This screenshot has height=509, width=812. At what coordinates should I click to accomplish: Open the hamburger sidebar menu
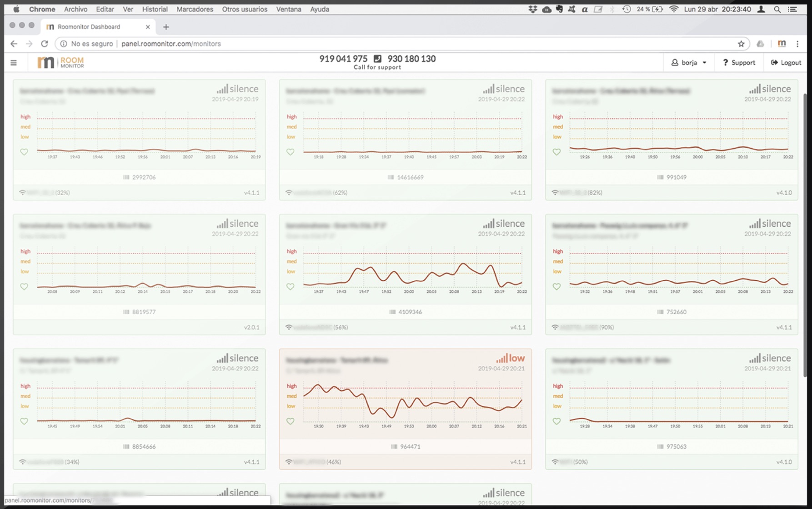(14, 63)
